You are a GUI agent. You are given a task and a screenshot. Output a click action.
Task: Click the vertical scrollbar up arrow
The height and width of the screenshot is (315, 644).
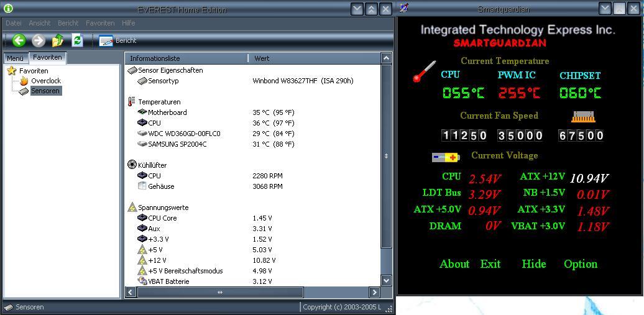point(386,58)
